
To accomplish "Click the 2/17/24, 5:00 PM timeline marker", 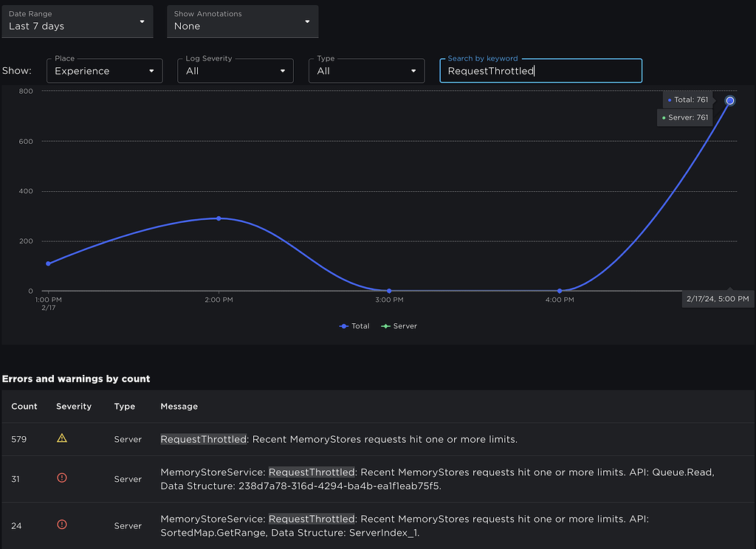I will pos(718,299).
